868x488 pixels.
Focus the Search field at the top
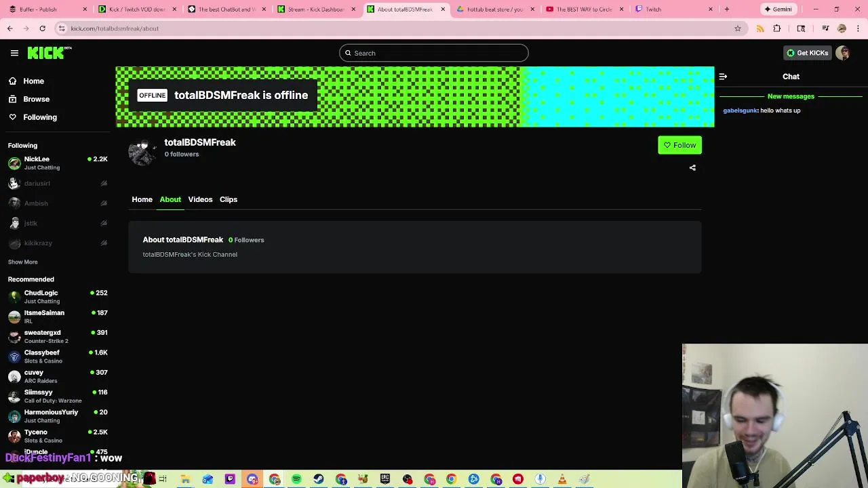(x=433, y=53)
